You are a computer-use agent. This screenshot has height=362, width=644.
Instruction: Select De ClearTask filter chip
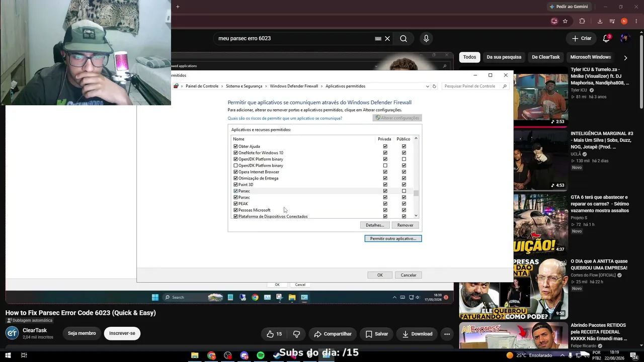pyautogui.click(x=546, y=57)
